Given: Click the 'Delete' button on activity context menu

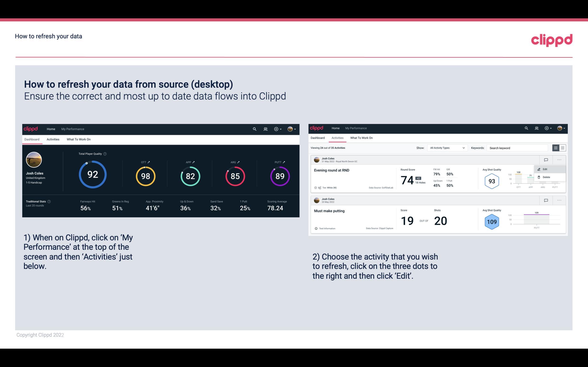Looking at the screenshot, I should click(546, 177).
